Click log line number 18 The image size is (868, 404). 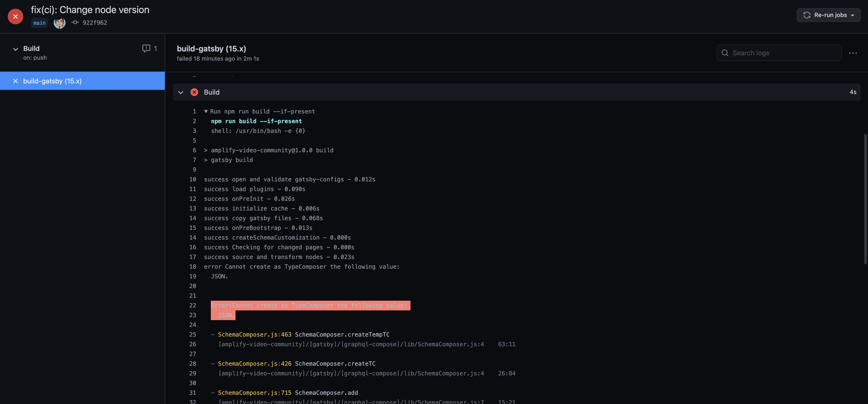pos(192,267)
